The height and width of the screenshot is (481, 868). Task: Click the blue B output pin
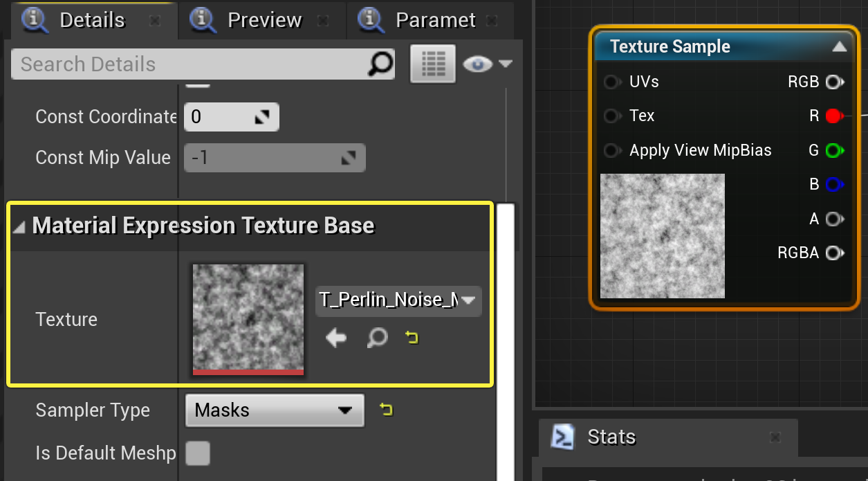click(x=834, y=184)
